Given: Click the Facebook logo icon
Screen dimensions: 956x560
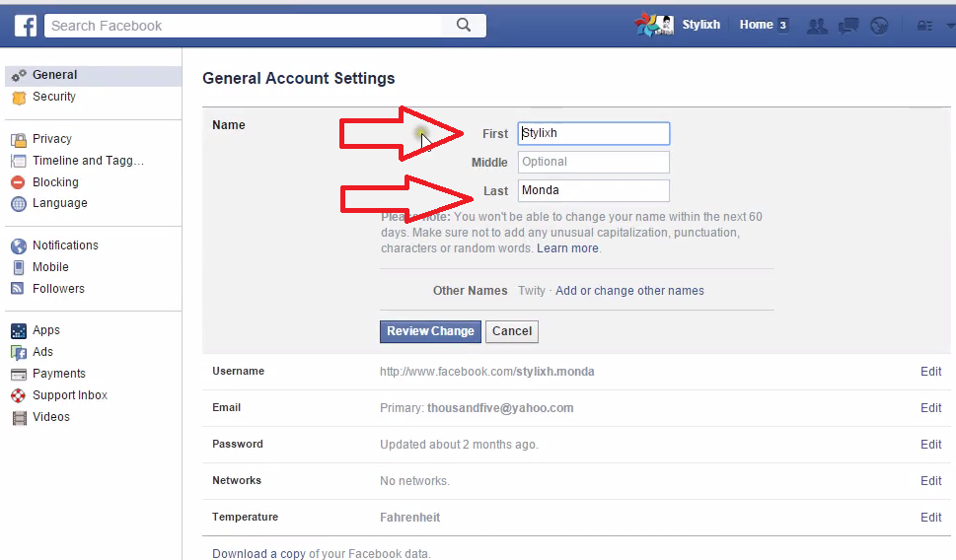Looking at the screenshot, I should 26,26.
